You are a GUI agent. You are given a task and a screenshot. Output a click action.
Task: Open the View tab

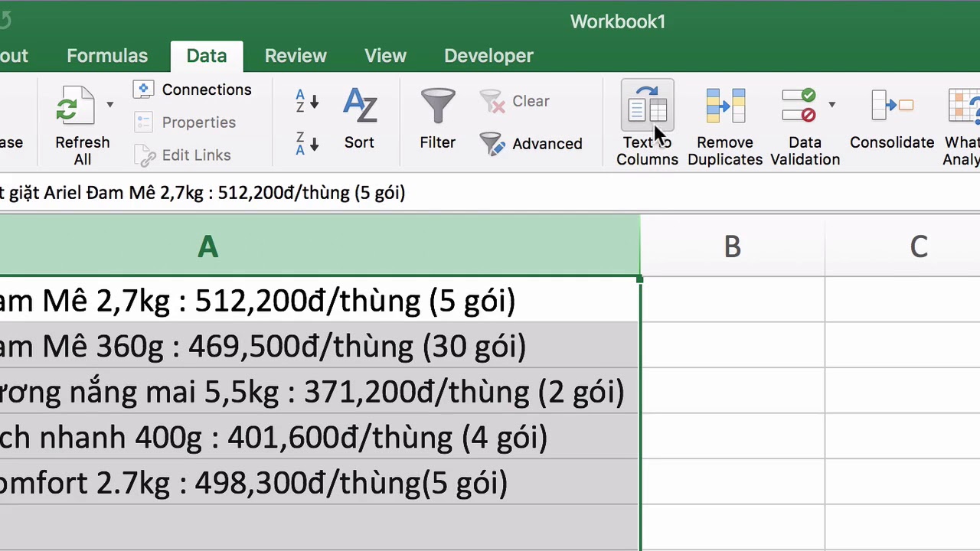385,56
